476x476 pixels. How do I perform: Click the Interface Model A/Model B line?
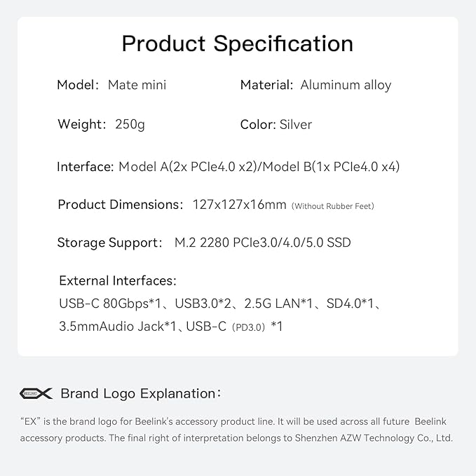[228, 167]
